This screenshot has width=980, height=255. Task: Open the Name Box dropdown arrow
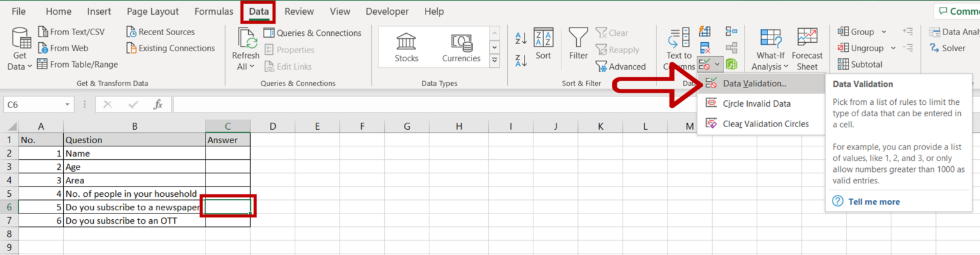(x=68, y=104)
